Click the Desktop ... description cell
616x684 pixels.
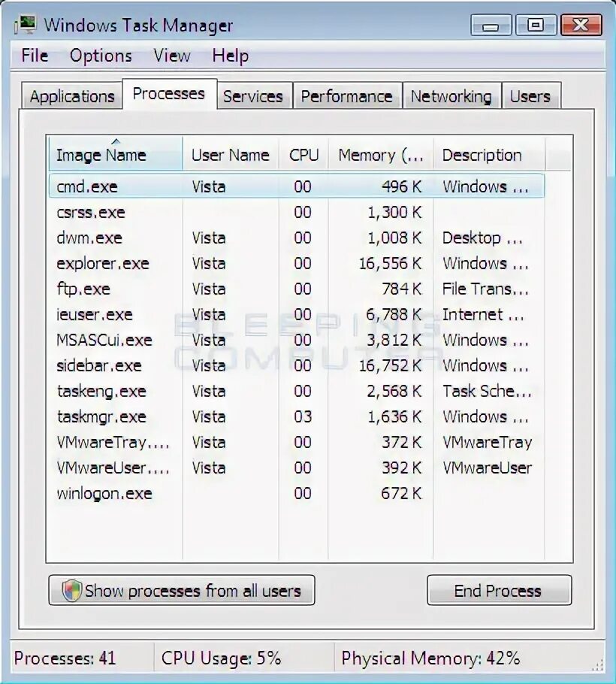[482, 238]
